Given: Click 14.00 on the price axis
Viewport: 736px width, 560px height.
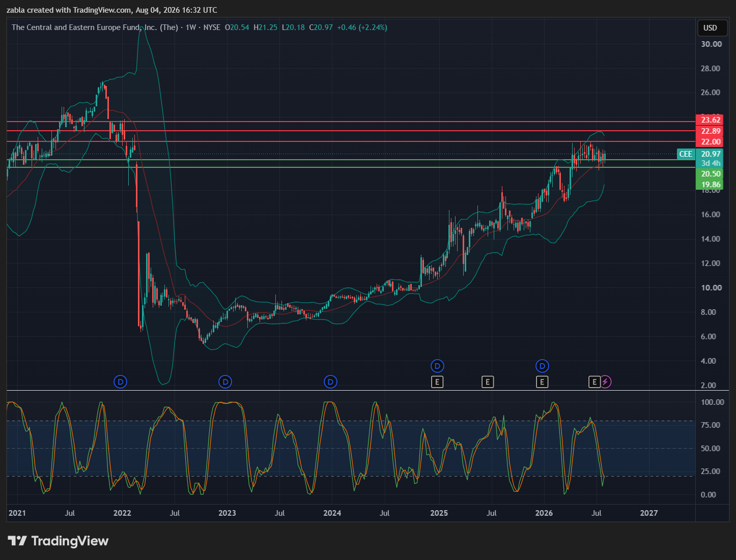Looking at the screenshot, I should [x=711, y=239].
